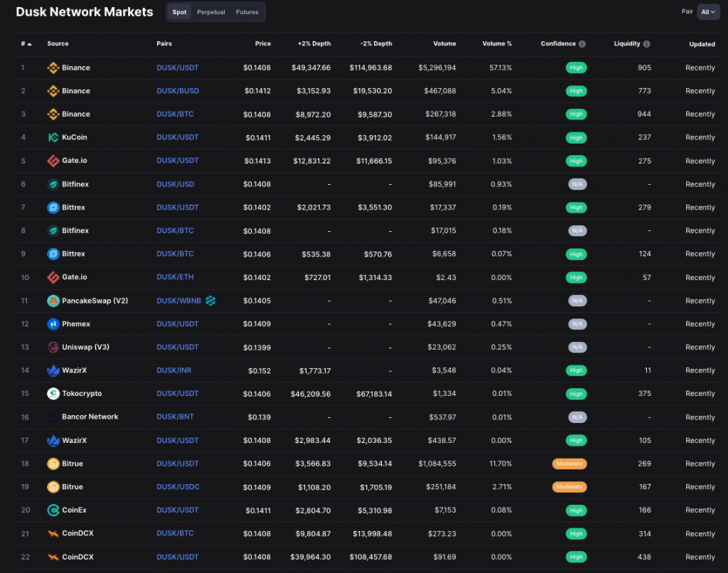This screenshot has height=573, width=728.
Task: Click the Uniswap (V3) logo
Action: point(53,348)
